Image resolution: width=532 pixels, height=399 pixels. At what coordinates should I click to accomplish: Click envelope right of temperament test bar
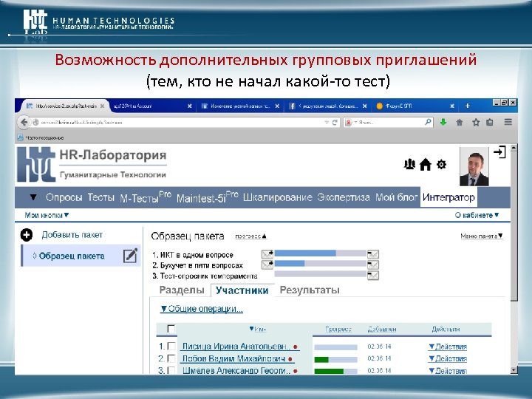[x=373, y=275]
